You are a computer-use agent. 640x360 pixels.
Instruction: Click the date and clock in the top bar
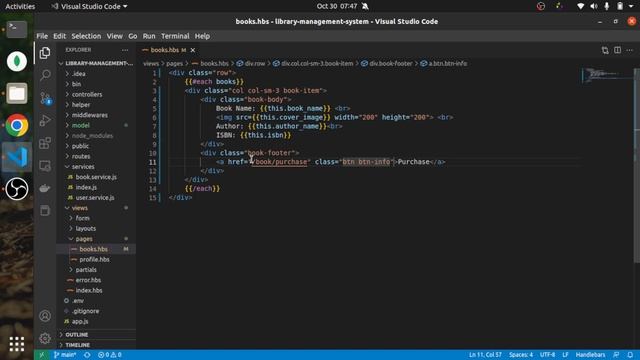tap(337, 6)
